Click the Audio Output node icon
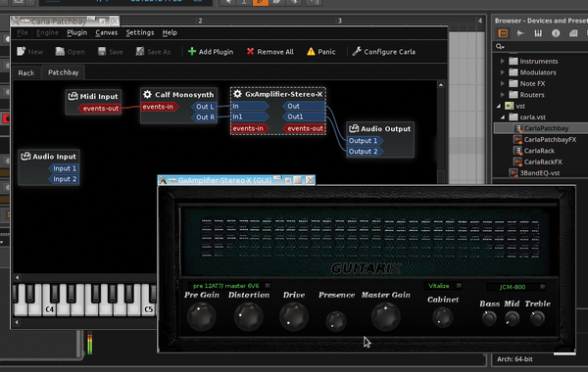 (x=354, y=129)
